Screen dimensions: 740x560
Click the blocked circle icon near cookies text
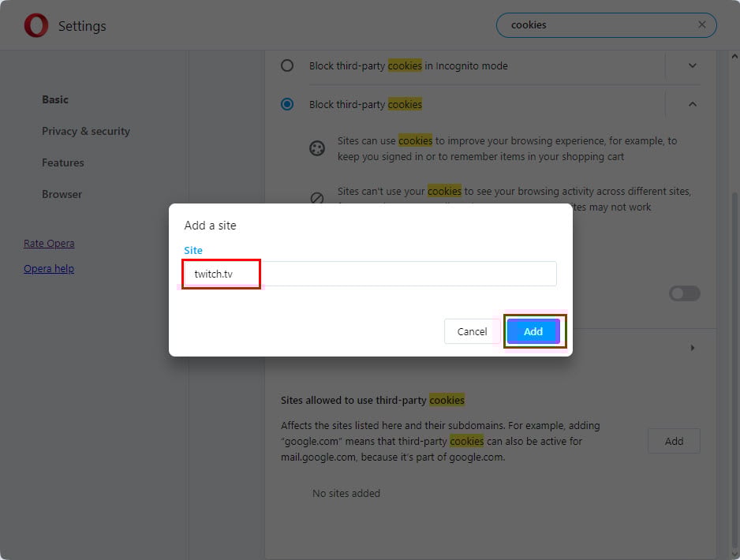[x=316, y=198]
